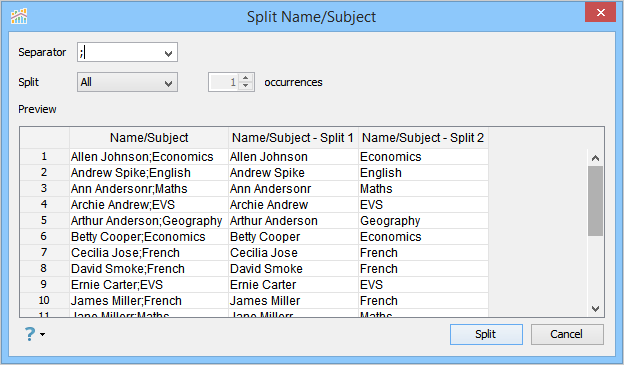
Task: Open the help question mark icon
Action: [x=30, y=334]
